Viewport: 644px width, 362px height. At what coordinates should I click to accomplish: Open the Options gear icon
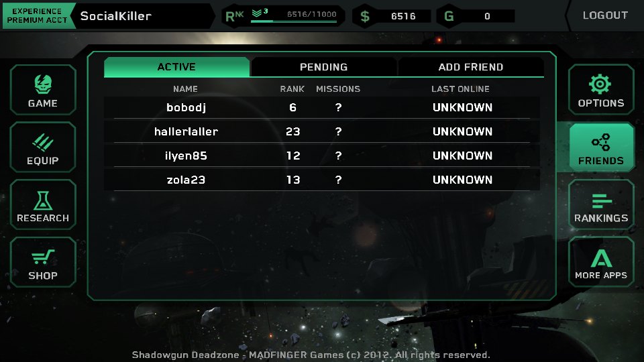600,84
